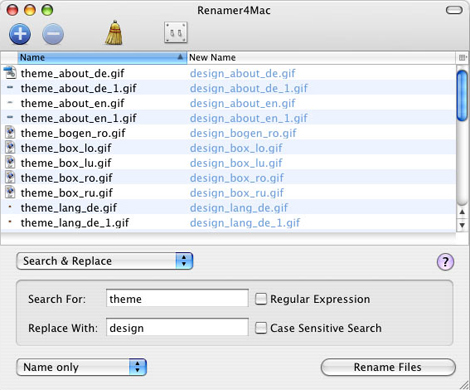Click the file icon beside theme_box_ro.gif
Image resolution: width=470 pixels, height=390 pixels.
[x=10, y=178]
